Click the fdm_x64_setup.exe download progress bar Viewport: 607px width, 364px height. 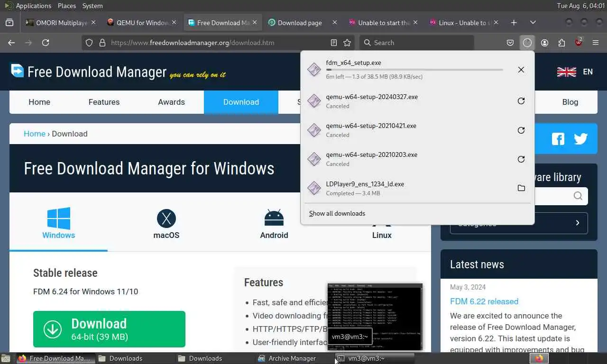tap(414, 70)
